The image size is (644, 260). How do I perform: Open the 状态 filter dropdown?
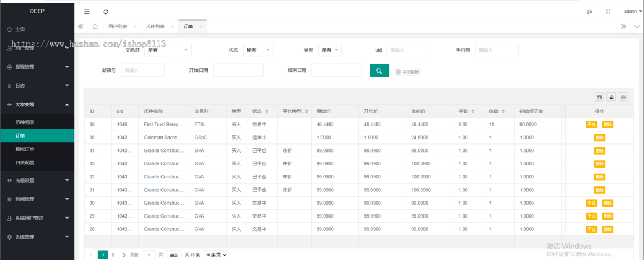click(258, 50)
